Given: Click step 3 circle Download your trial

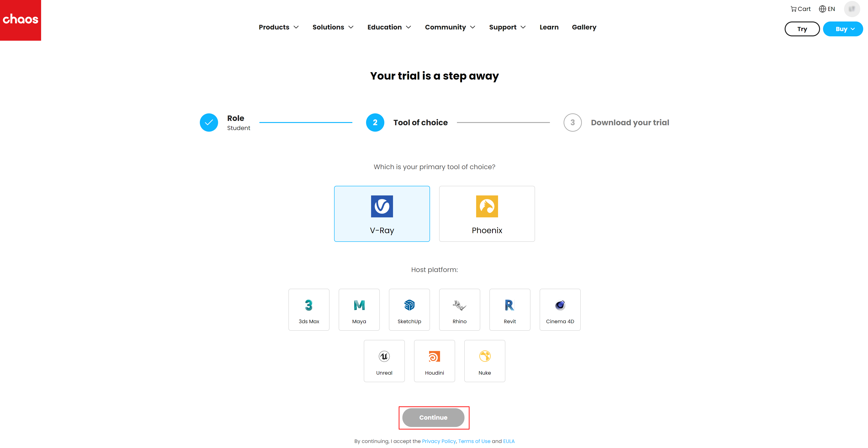Looking at the screenshot, I should pos(573,123).
